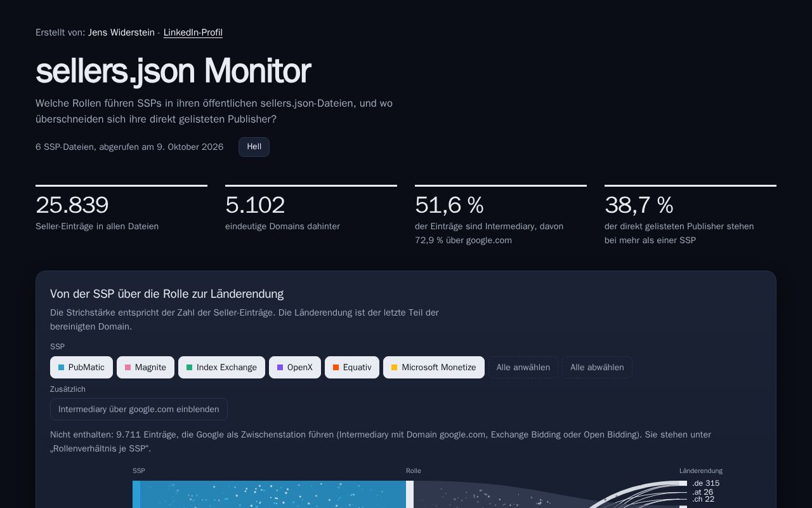Click the 51,6 % intermediary figure

[449, 205]
